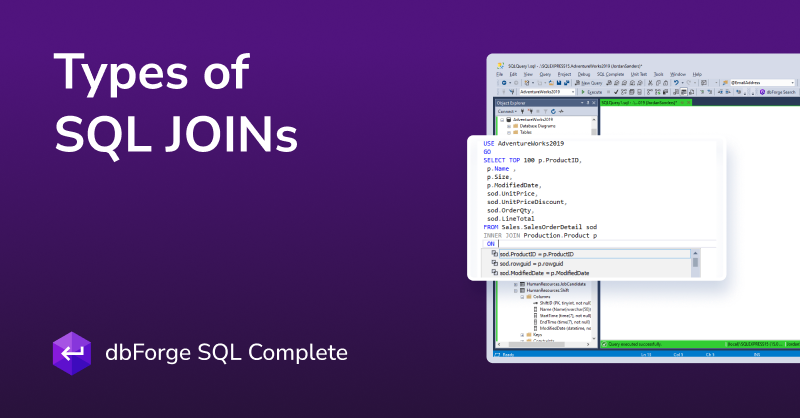The width and height of the screenshot is (800, 418).
Task: Open the Query menu
Action: tap(545, 74)
